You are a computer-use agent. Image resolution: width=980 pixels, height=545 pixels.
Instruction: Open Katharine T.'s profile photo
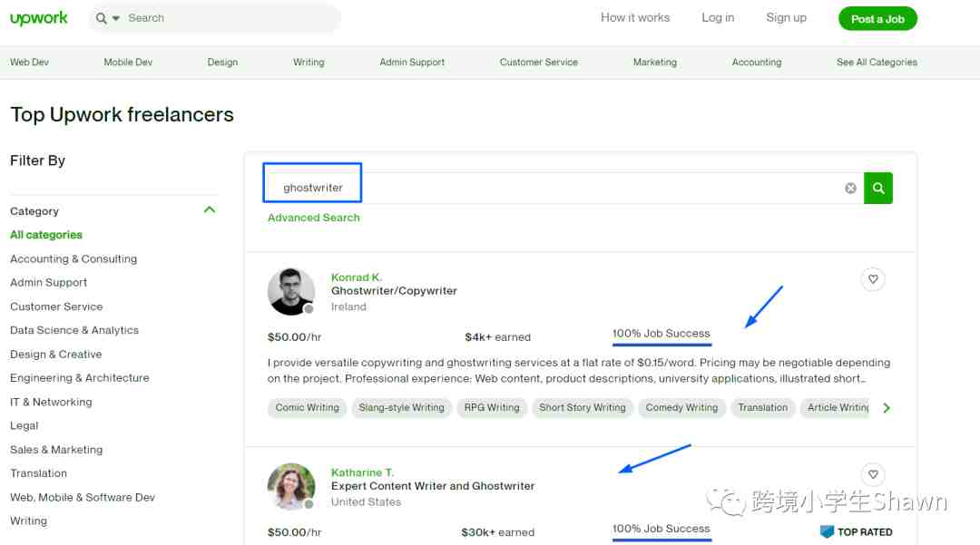pos(291,486)
